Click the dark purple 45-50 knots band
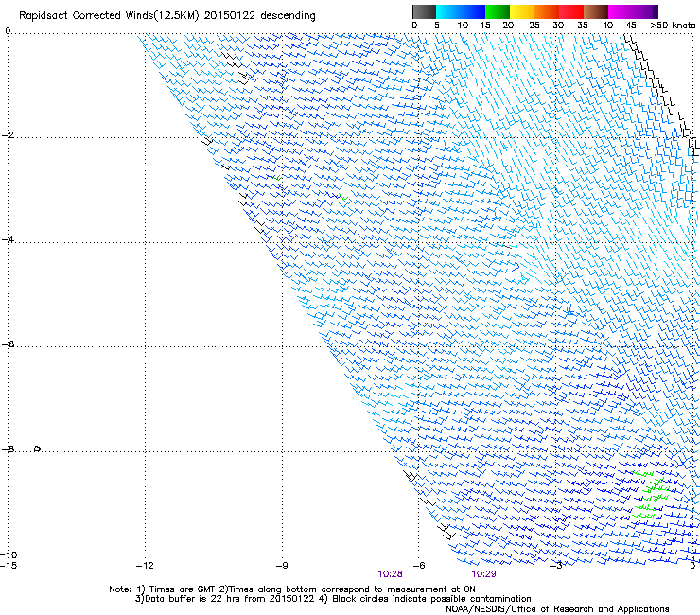 click(645, 11)
